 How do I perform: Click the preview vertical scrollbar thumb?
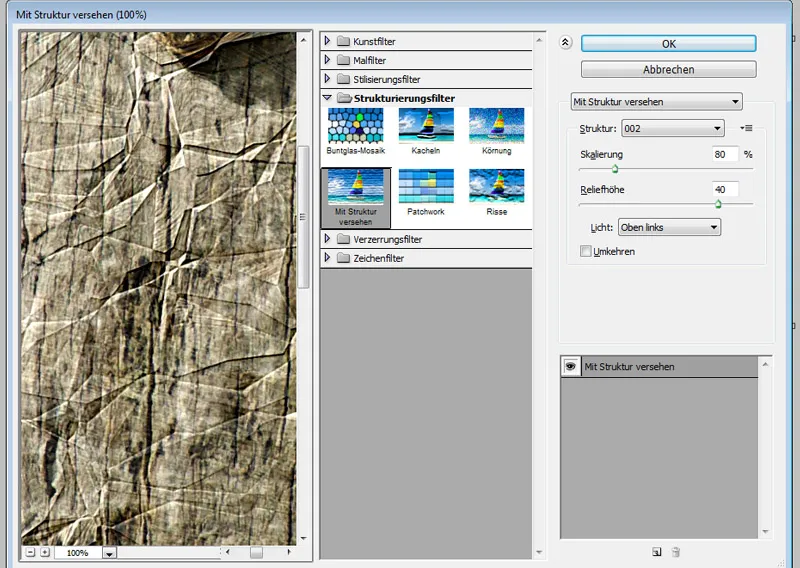pyautogui.click(x=304, y=217)
